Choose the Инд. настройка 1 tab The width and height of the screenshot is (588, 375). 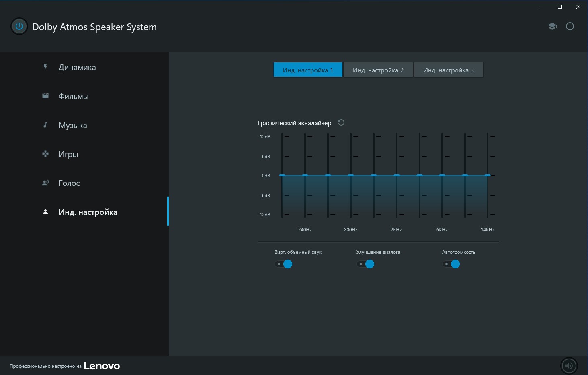click(x=308, y=70)
